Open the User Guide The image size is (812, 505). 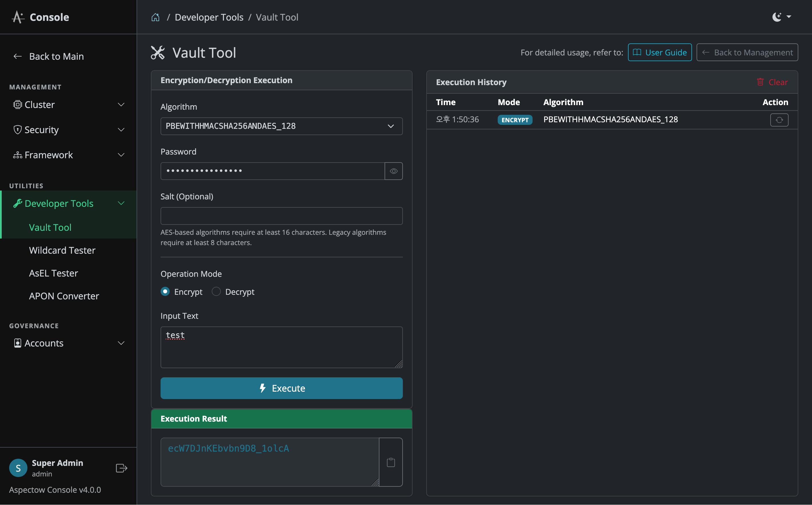[x=659, y=53]
